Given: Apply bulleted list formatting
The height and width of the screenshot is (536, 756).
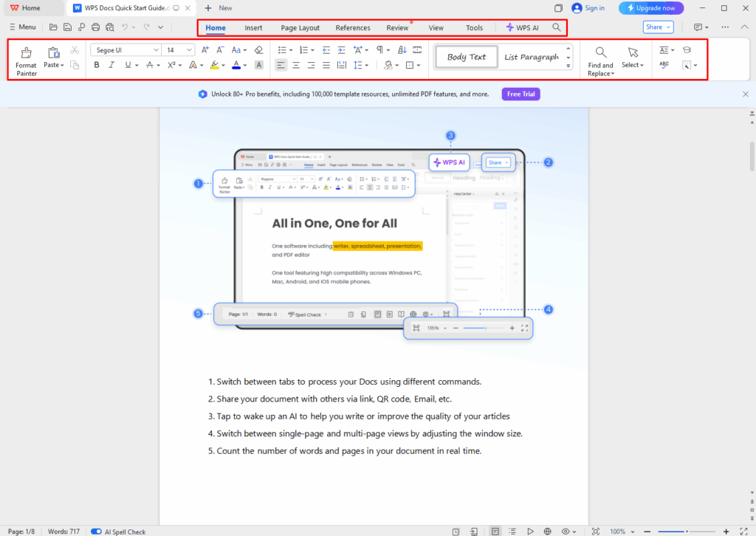Looking at the screenshot, I should click(282, 49).
